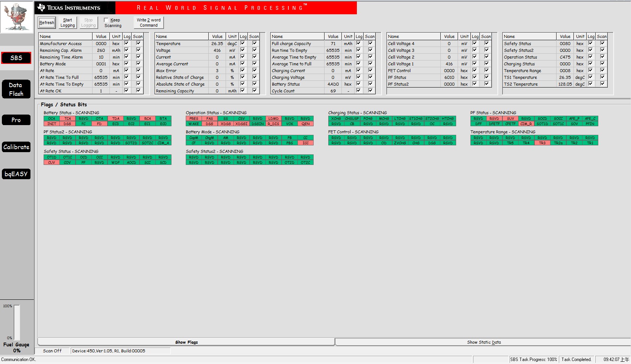Click the Cycle Count value 69
Screen dimensions: 631x364
tap(333, 91)
